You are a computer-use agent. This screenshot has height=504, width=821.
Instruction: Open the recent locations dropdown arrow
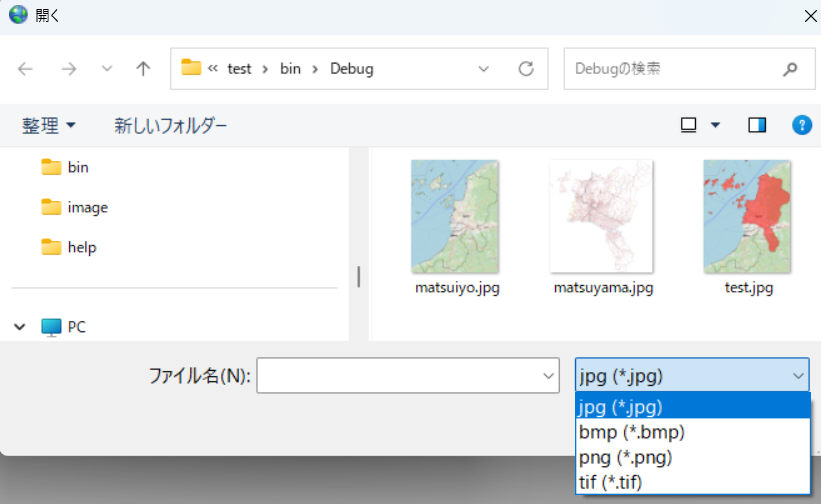click(x=107, y=69)
